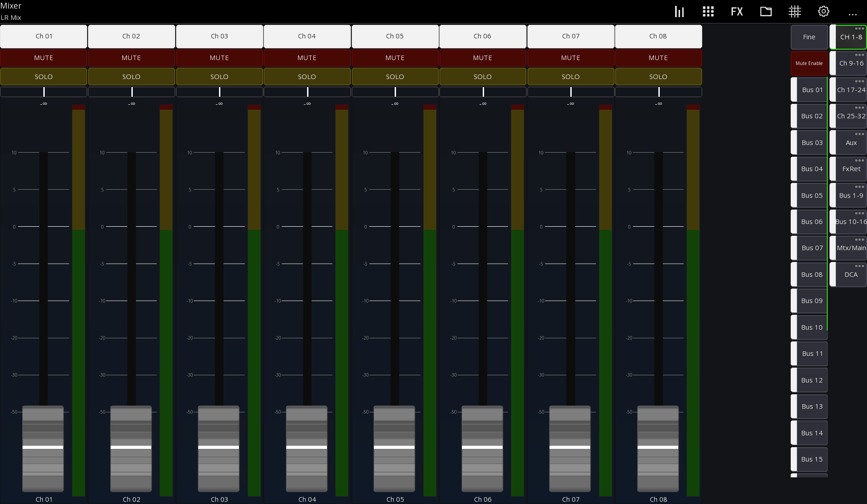Solo channel Ch 05

(x=395, y=77)
